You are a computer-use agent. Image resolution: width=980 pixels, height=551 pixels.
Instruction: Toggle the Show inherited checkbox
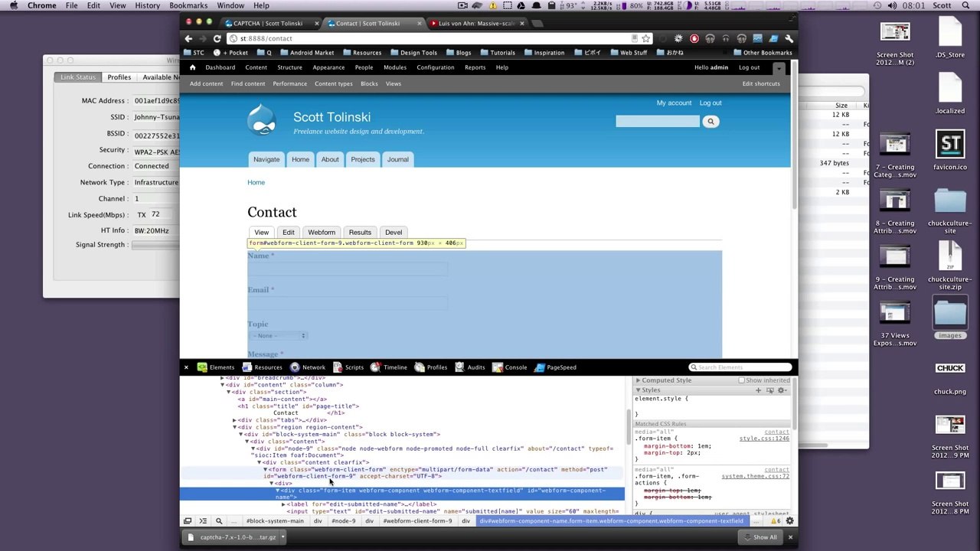[741, 380]
